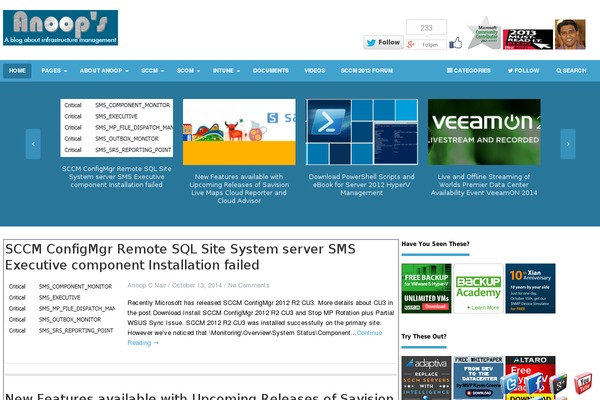The height and width of the screenshot is (400, 600).
Task: Click the Anoop's blog logo
Action: tap(60, 28)
